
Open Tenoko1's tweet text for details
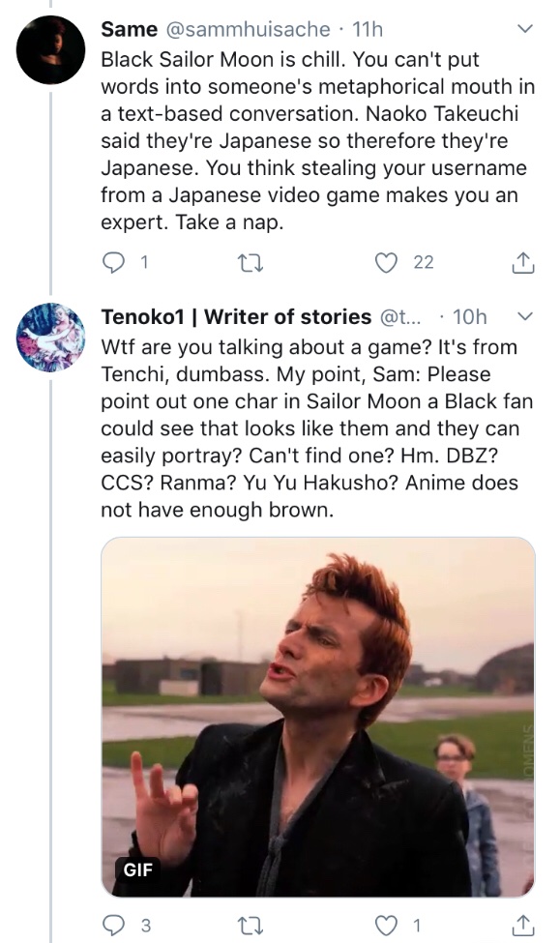coord(317,428)
